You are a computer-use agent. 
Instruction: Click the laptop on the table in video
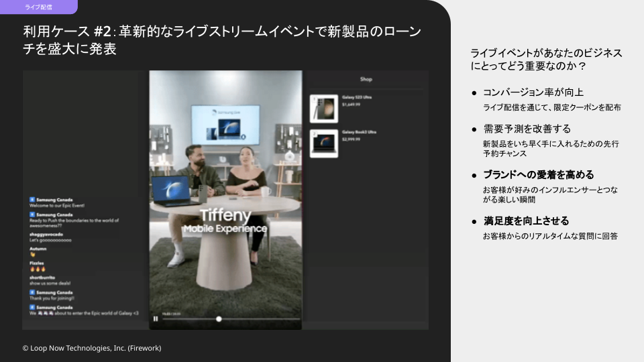click(171, 191)
